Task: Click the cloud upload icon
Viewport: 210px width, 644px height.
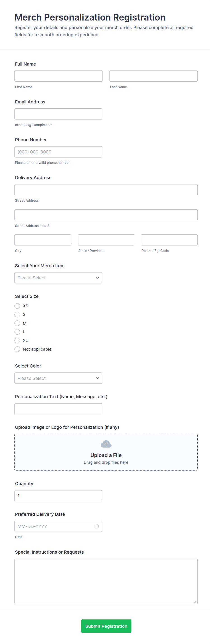Action: tap(106, 444)
